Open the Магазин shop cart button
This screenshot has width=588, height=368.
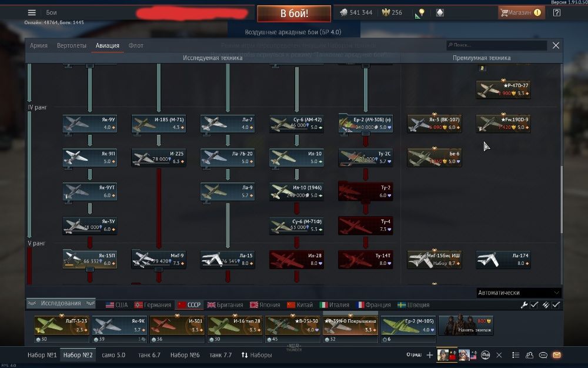tap(521, 13)
